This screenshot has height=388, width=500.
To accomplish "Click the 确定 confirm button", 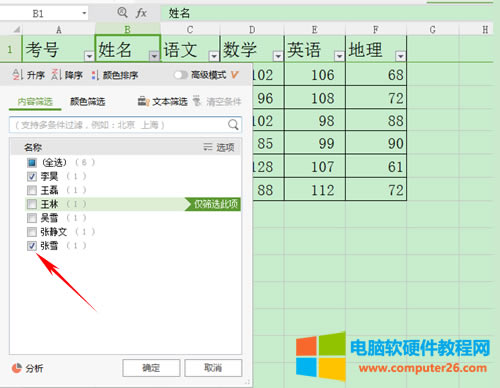I will (x=151, y=368).
